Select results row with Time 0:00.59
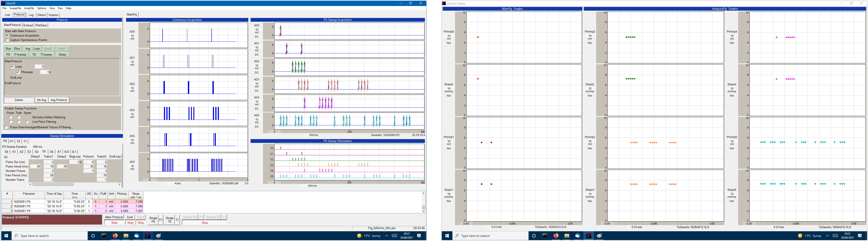The height and width of the screenshot is (241, 868). [x=73, y=211]
